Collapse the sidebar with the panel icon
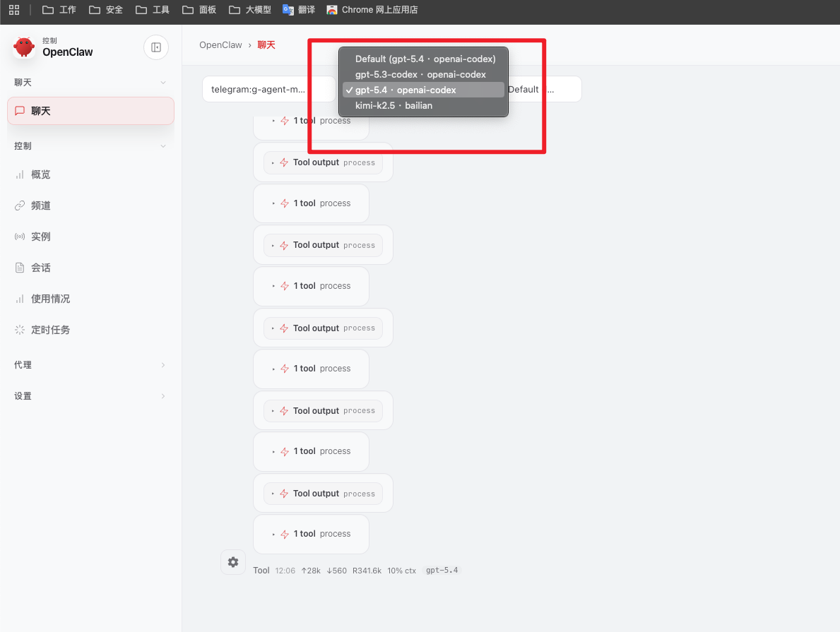 tap(156, 47)
